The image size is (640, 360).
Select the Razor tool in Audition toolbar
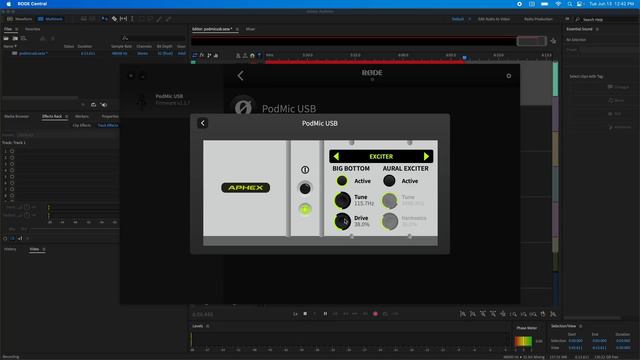point(114,19)
